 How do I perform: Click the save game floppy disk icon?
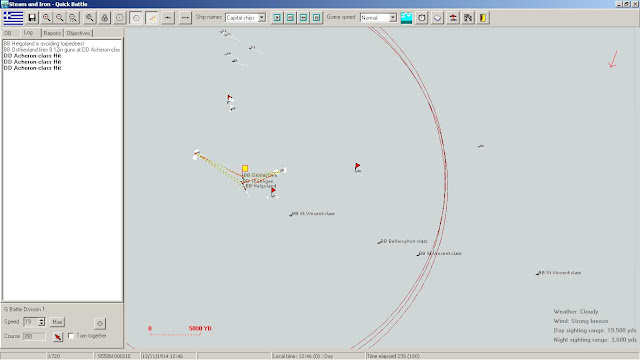tap(32, 18)
